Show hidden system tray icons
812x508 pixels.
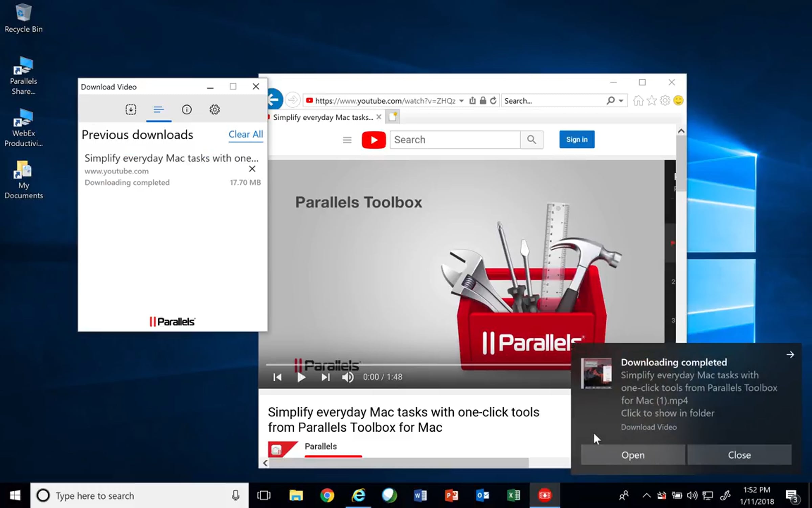click(646, 496)
